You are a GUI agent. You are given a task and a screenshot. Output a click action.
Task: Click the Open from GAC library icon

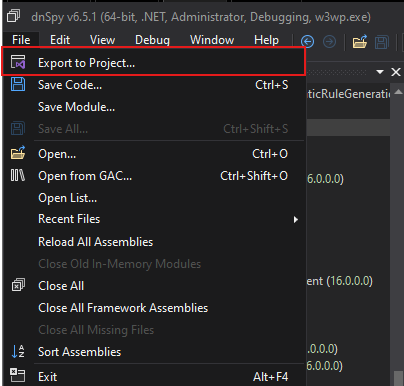(x=18, y=175)
